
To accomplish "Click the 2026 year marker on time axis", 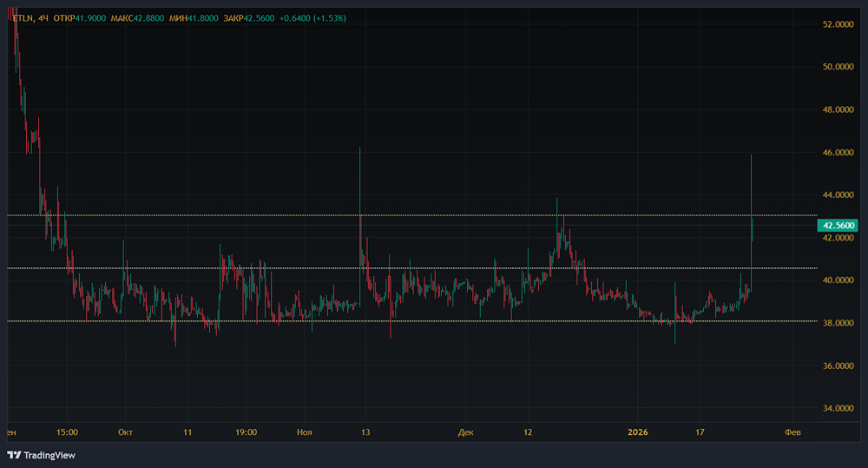I will (x=638, y=432).
